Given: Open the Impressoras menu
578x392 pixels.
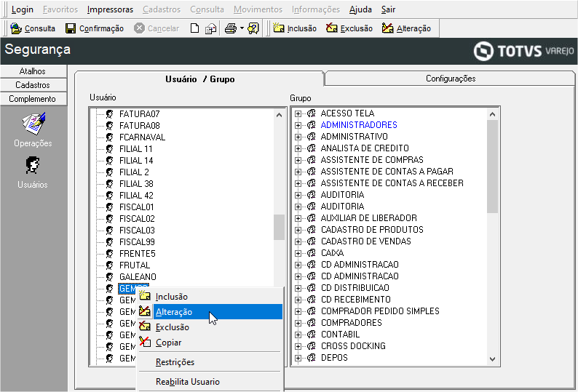Looking at the screenshot, I should click(x=110, y=9).
